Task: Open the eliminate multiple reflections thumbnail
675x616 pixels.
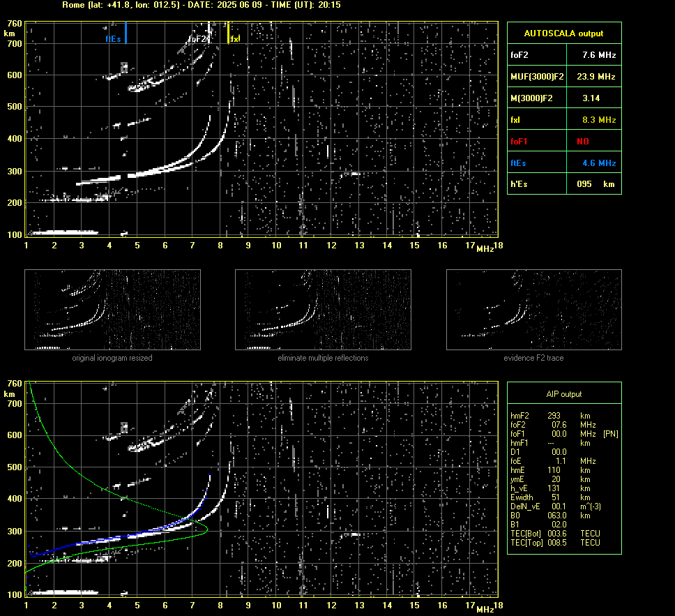Action: pyautogui.click(x=323, y=310)
